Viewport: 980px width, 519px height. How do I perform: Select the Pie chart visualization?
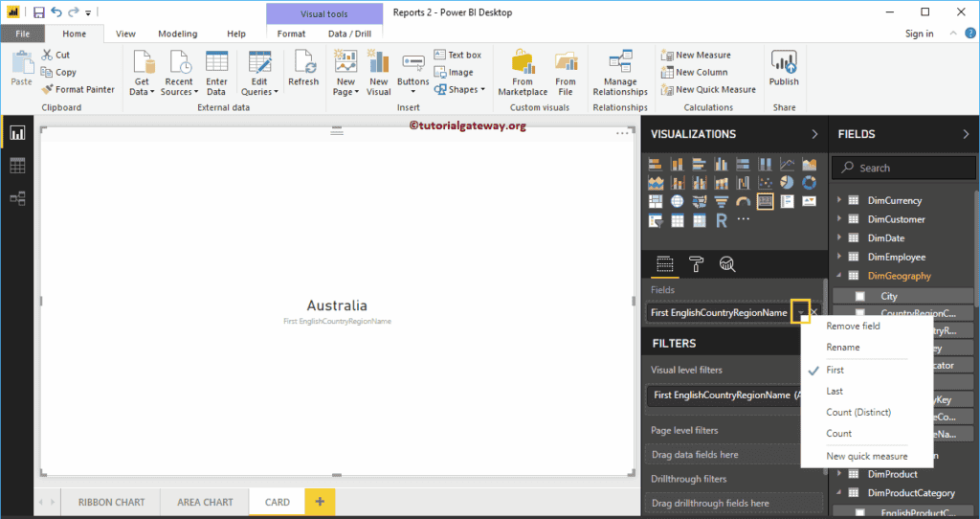pos(787,183)
